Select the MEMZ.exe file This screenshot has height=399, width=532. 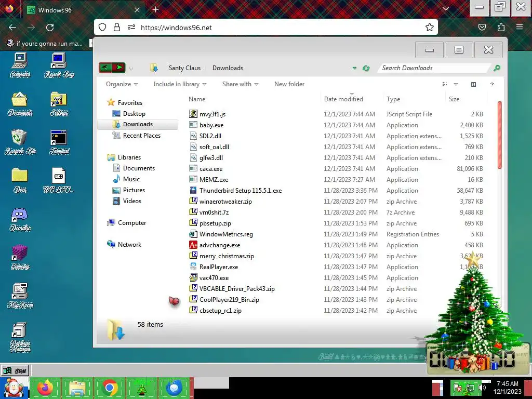point(214,179)
